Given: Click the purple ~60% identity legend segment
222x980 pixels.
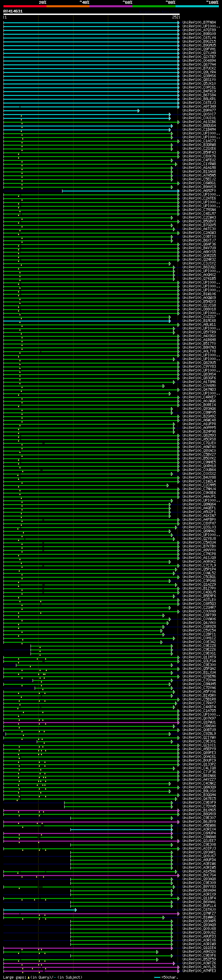Looking at the screenshot, I should tap(111, 6).
